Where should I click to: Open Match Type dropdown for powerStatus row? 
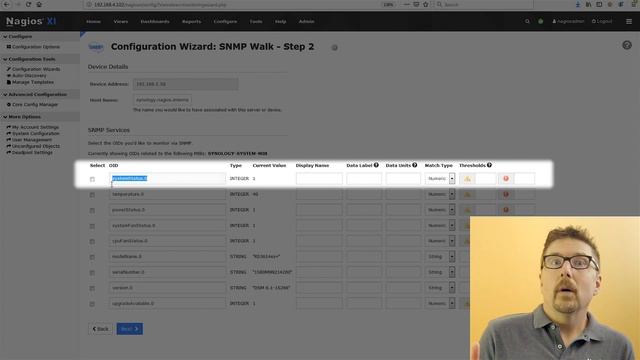pos(440,209)
